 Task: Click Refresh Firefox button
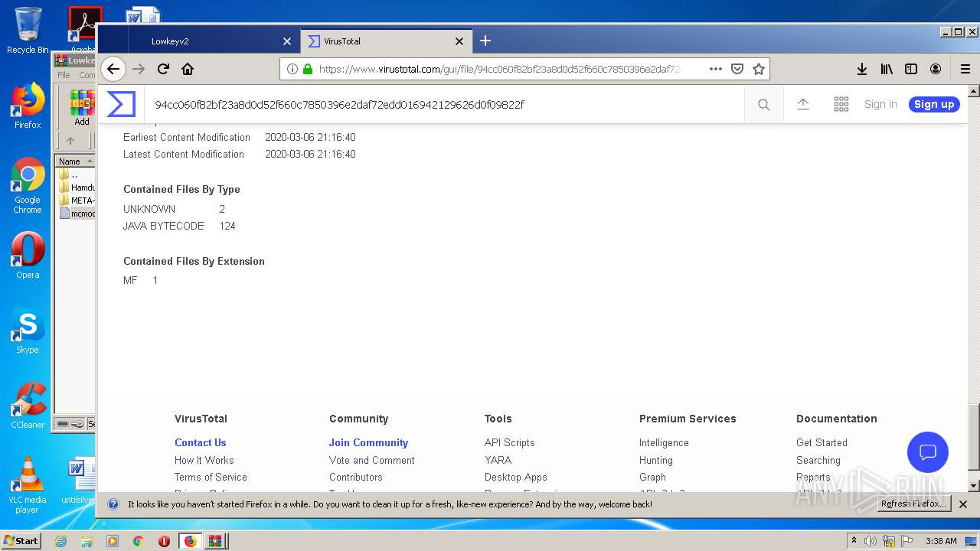point(914,504)
